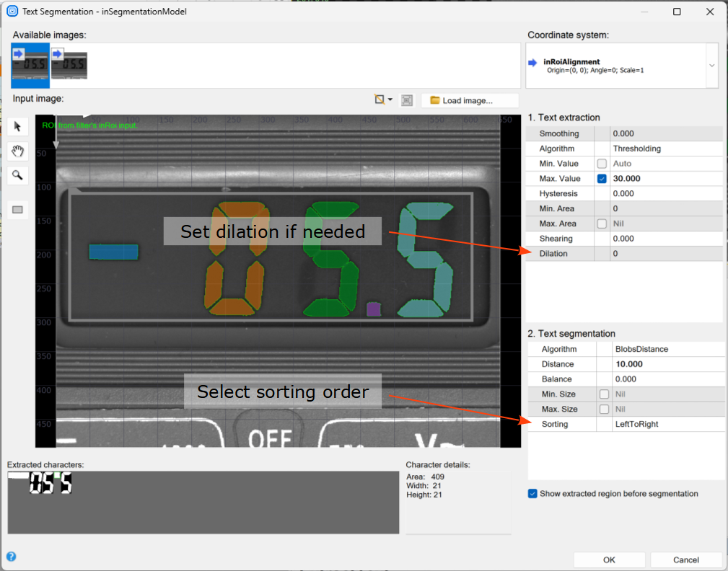Click the fit-to-view icon beside Load image

tap(407, 100)
